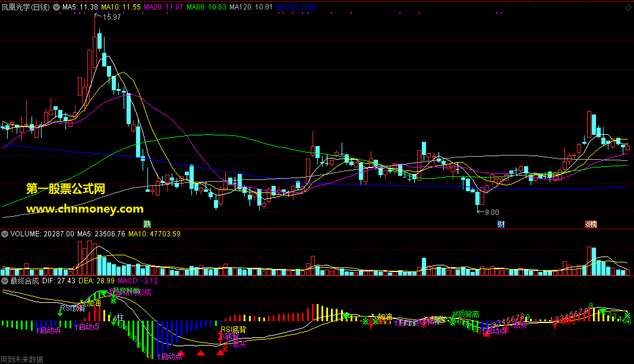Click the 凤凰光学(日线) stock title
The width and height of the screenshot is (634, 364).
click(x=26, y=7)
